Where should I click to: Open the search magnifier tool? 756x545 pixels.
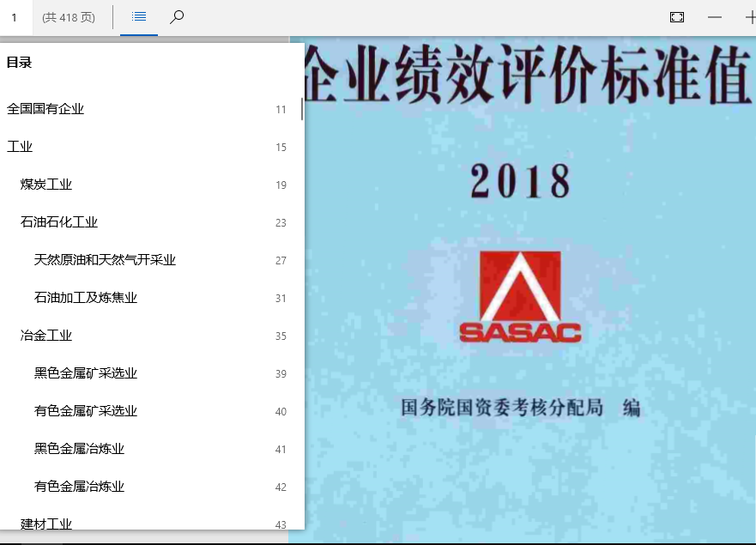pyautogui.click(x=177, y=17)
